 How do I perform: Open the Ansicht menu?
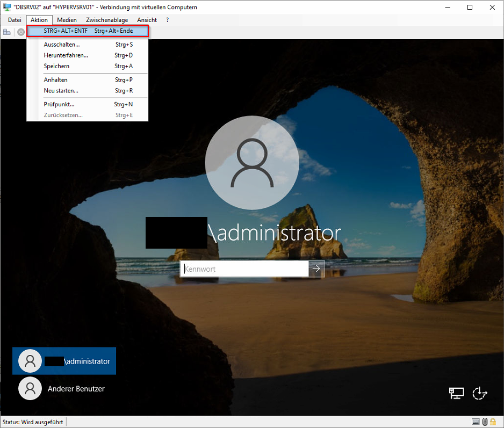click(x=147, y=20)
